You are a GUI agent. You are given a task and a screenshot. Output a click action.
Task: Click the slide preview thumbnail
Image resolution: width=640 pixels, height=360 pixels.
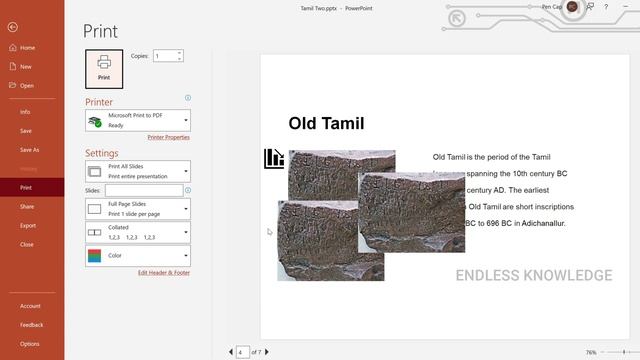(445, 197)
